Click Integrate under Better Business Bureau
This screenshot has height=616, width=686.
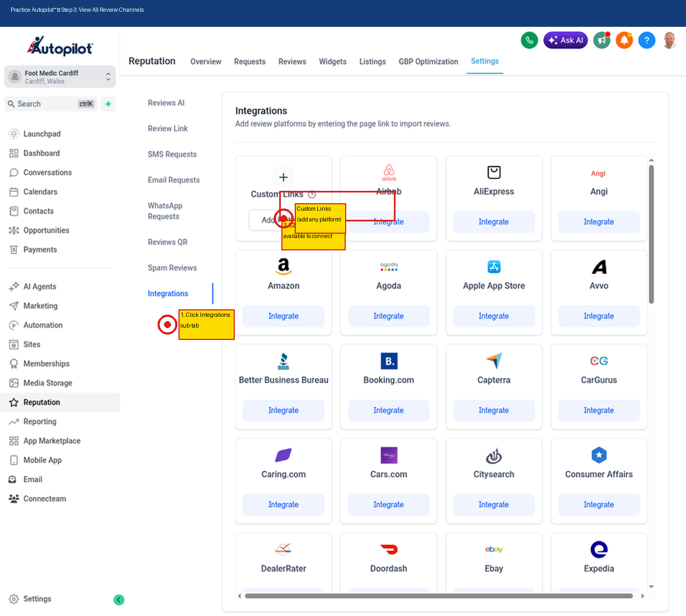284,411
